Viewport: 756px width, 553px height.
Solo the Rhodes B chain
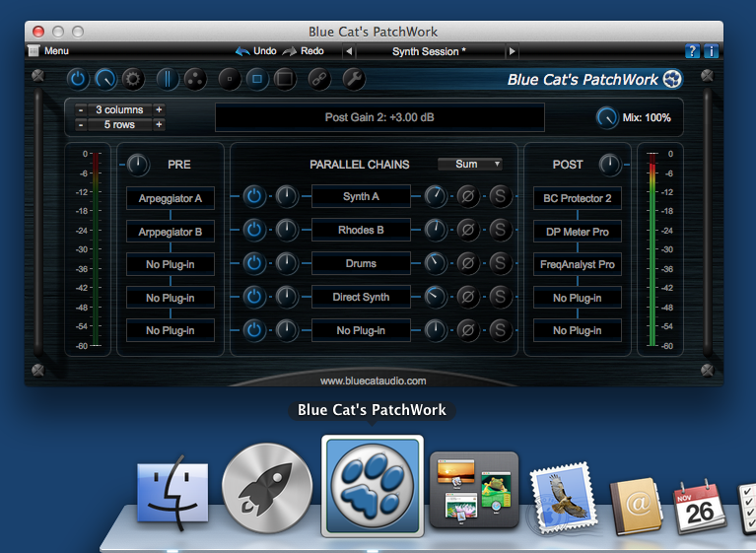tap(501, 230)
